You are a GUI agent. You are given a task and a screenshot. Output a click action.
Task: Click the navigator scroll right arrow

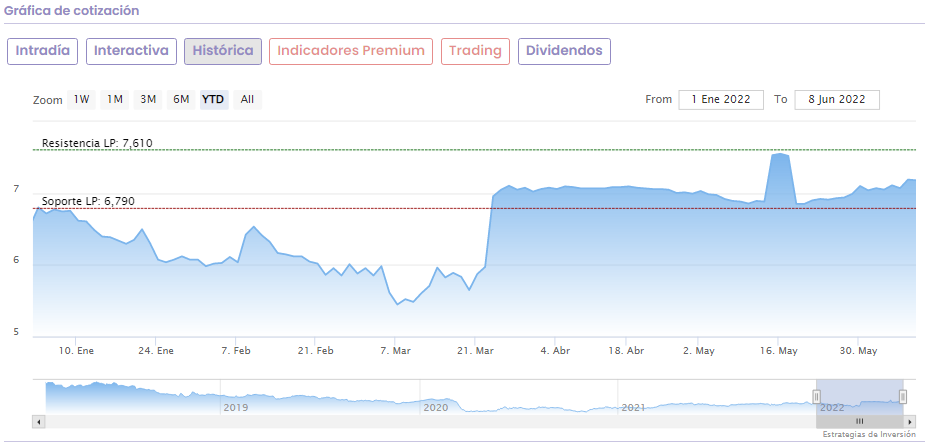coord(911,422)
